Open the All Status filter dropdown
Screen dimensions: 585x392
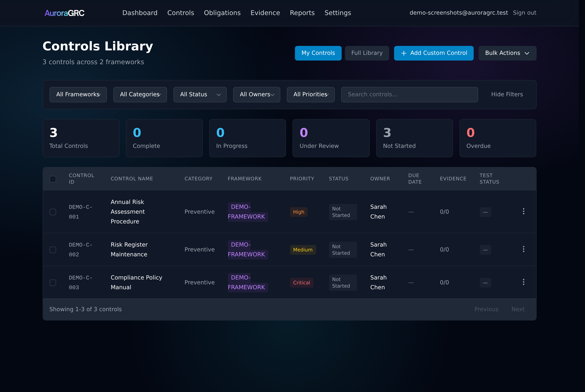coord(200,94)
